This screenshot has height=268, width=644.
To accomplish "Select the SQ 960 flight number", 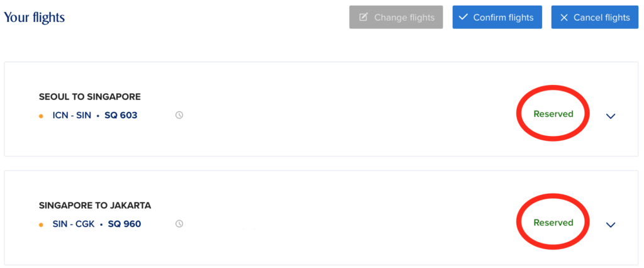I will click(x=125, y=224).
